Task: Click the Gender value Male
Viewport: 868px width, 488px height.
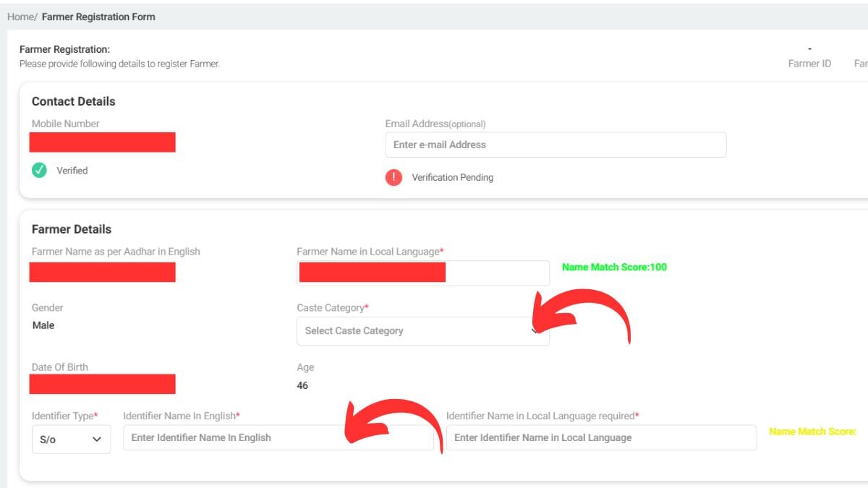Action: 43,325
